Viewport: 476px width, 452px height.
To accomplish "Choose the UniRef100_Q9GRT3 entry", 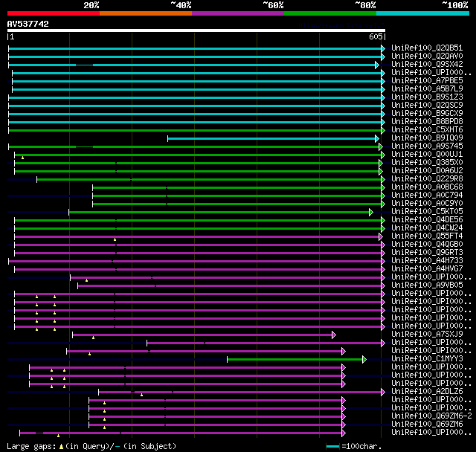I will pyautogui.click(x=427, y=253).
